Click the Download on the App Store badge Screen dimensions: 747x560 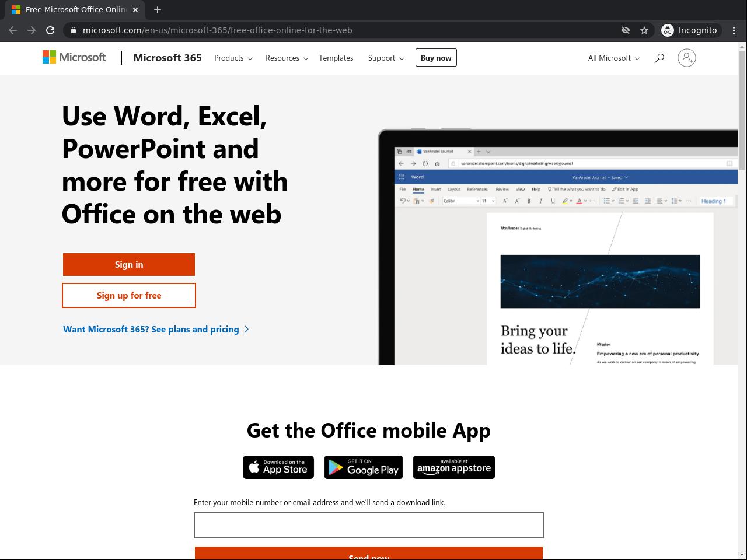click(x=278, y=467)
